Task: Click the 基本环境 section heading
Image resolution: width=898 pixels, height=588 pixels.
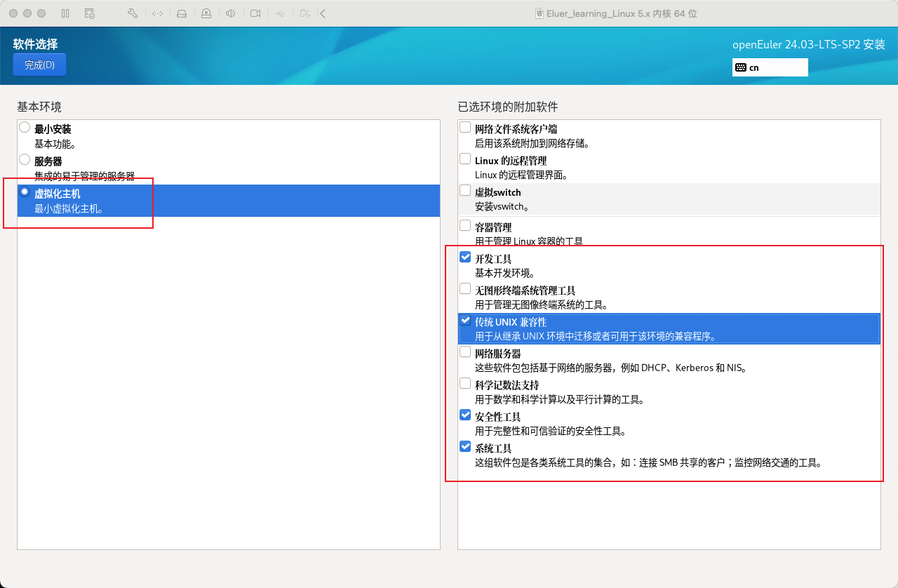Action: [39, 107]
